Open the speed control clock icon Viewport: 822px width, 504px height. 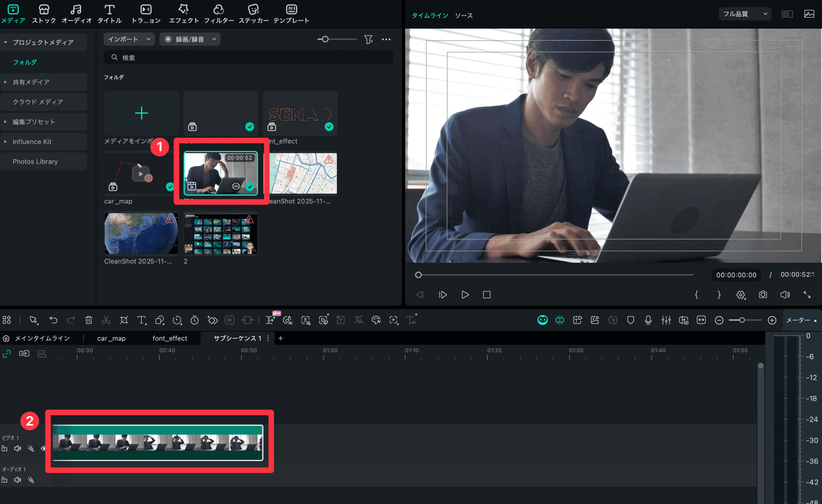point(177,320)
